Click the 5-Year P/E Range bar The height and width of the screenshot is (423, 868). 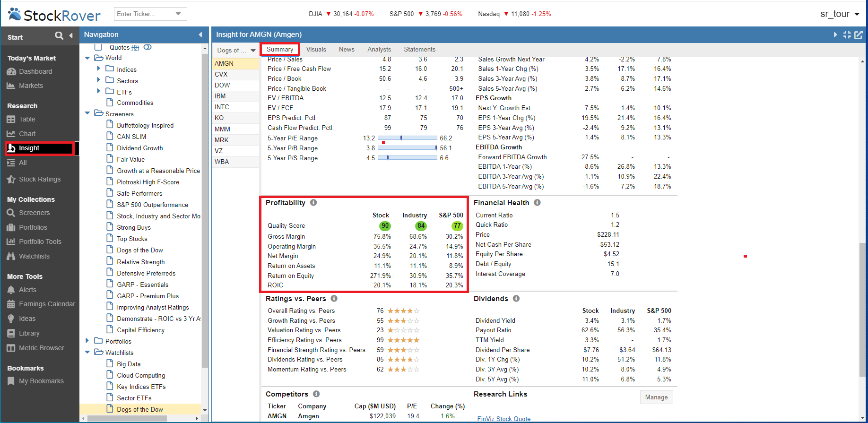point(408,138)
